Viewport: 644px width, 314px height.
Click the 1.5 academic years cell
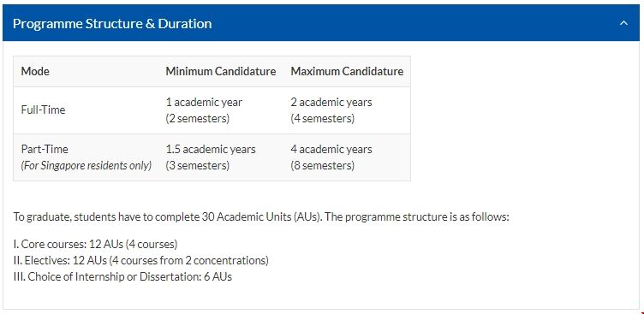coord(211,149)
